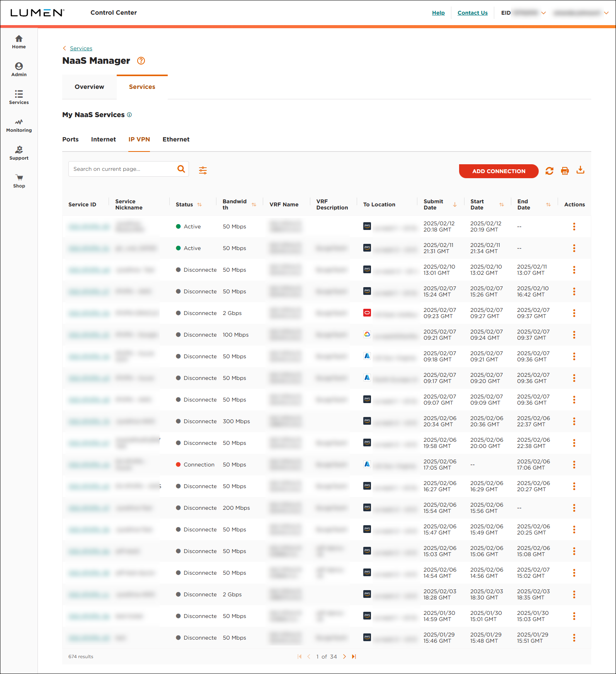Switch to the Ethernet tab
This screenshot has height=674, width=616.
pos(176,140)
